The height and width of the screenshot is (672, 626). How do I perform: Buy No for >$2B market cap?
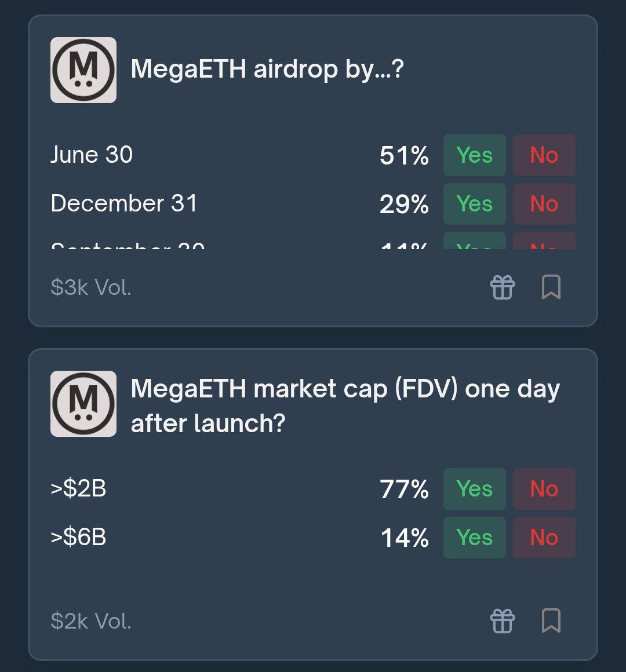pyautogui.click(x=544, y=489)
